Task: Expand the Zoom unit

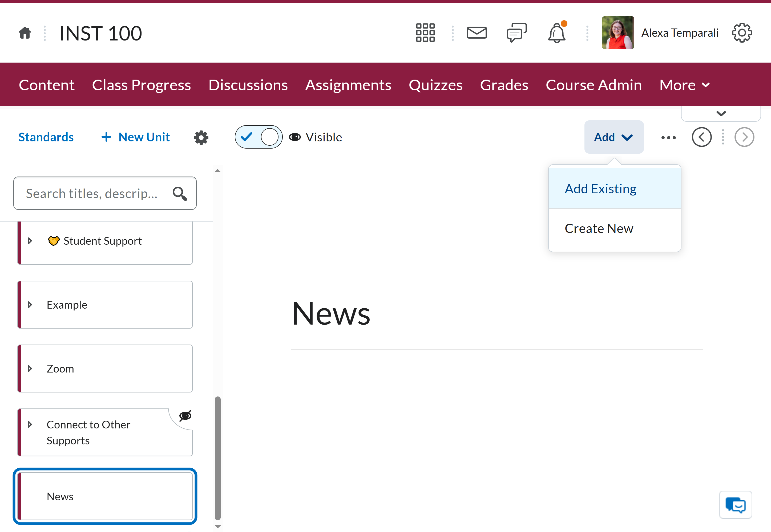Action: tap(30, 369)
